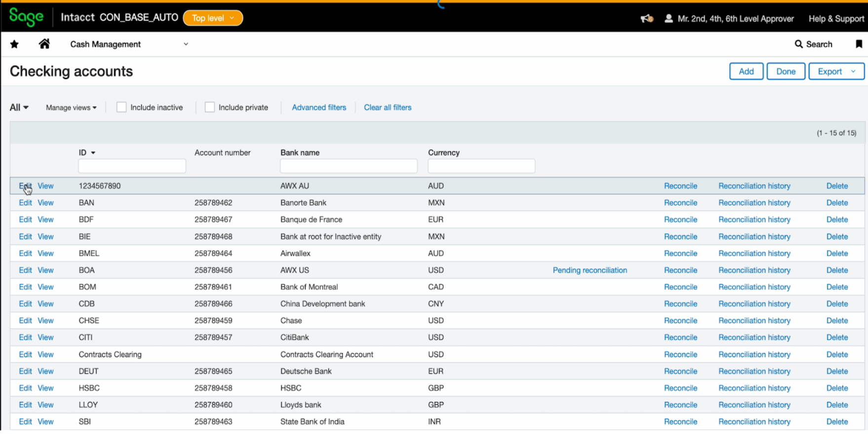Click the Sage logo
Screen dimensions: 868x435
(26, 17)
